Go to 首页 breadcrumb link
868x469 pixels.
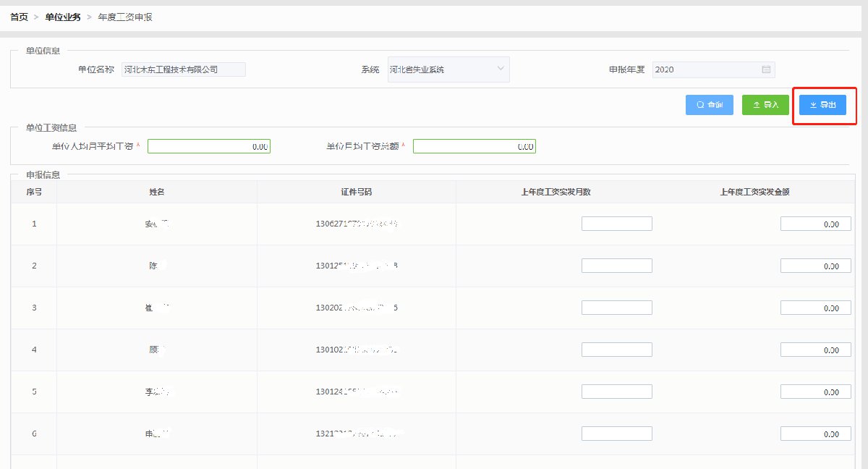[19, 17]
